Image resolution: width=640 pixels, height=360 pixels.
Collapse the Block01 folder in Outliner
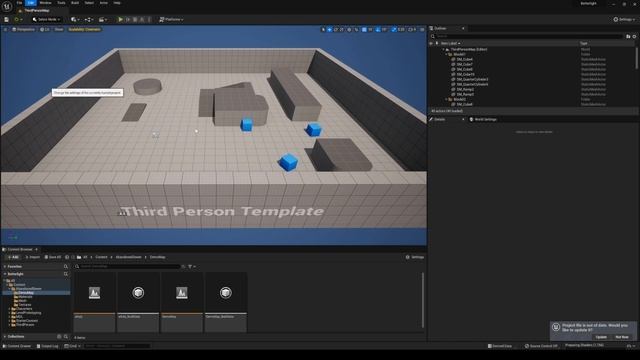[446, 54]
